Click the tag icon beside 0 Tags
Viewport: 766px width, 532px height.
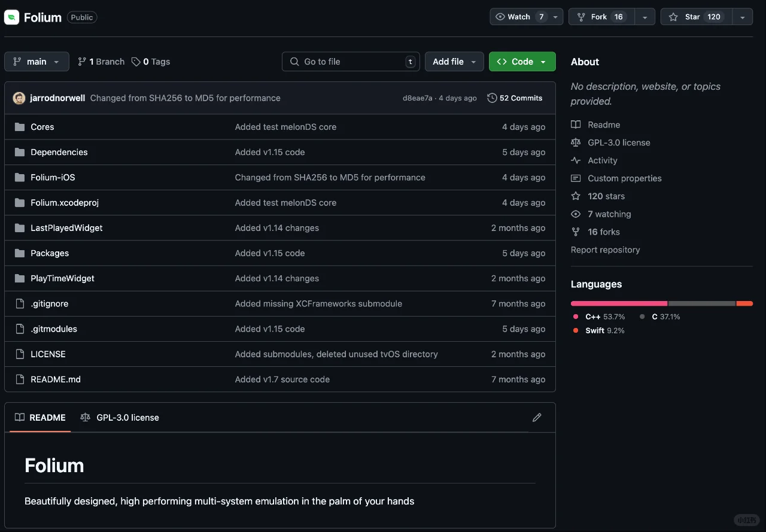pos(136,62)
